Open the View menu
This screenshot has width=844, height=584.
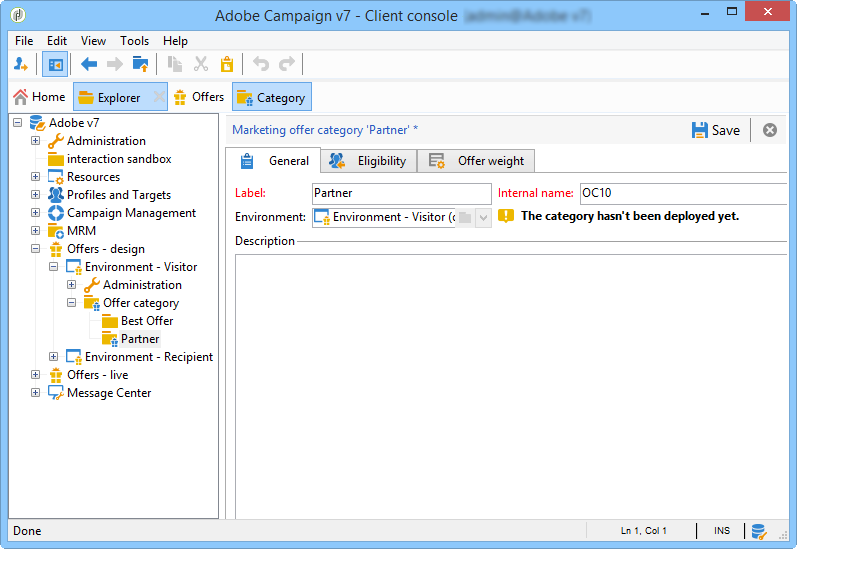tap(93, 41)
